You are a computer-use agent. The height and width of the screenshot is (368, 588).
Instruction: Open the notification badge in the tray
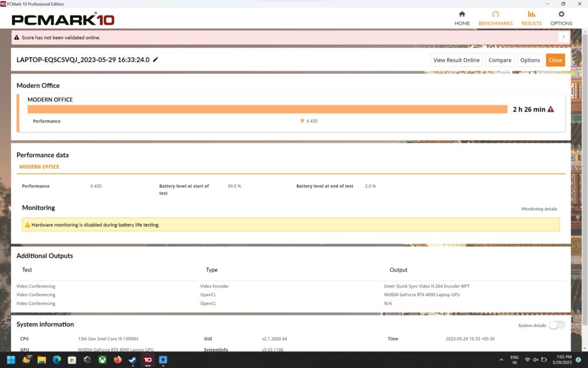coord(578,360)
